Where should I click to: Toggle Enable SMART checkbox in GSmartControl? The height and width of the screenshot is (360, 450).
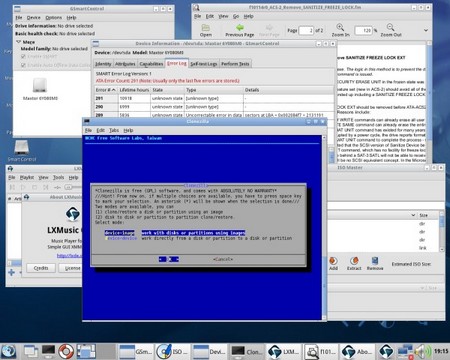(x=23, y=56)
